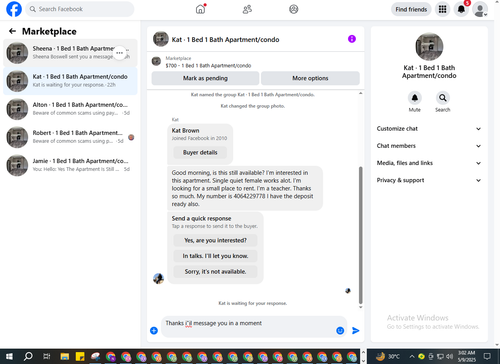Click the chat scrollbar thumb
500x364 pixels.
(x=360, y=235)
